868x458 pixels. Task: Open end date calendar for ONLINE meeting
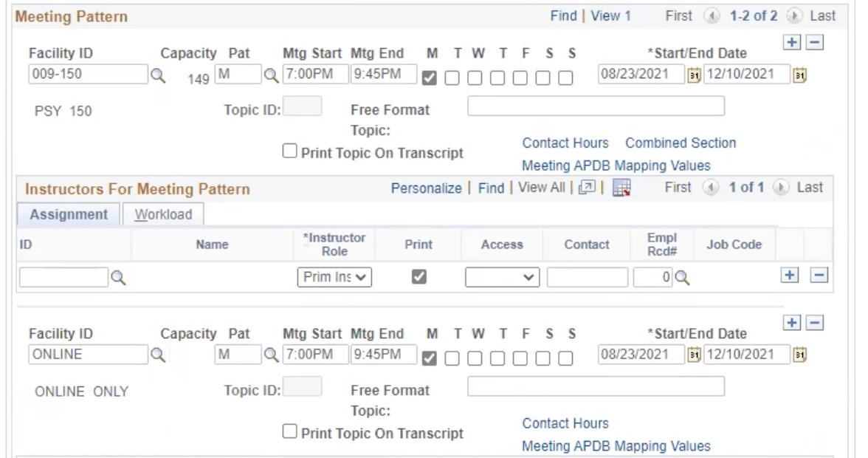799,355
